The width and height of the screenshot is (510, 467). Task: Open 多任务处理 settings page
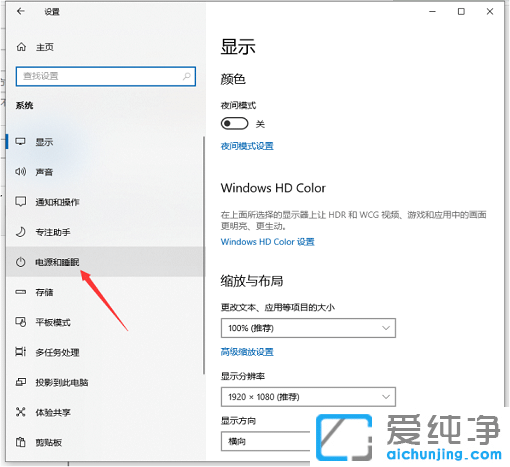[105, 352]
